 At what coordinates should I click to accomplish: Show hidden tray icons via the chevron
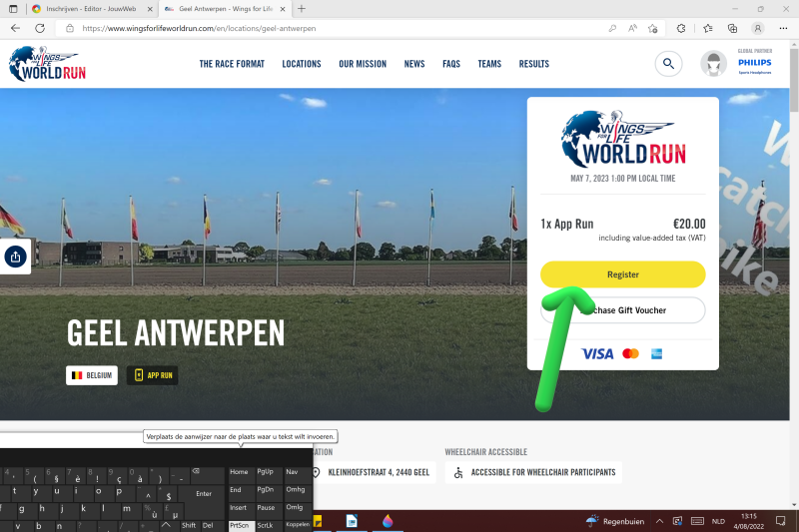(x=659, y=521)
